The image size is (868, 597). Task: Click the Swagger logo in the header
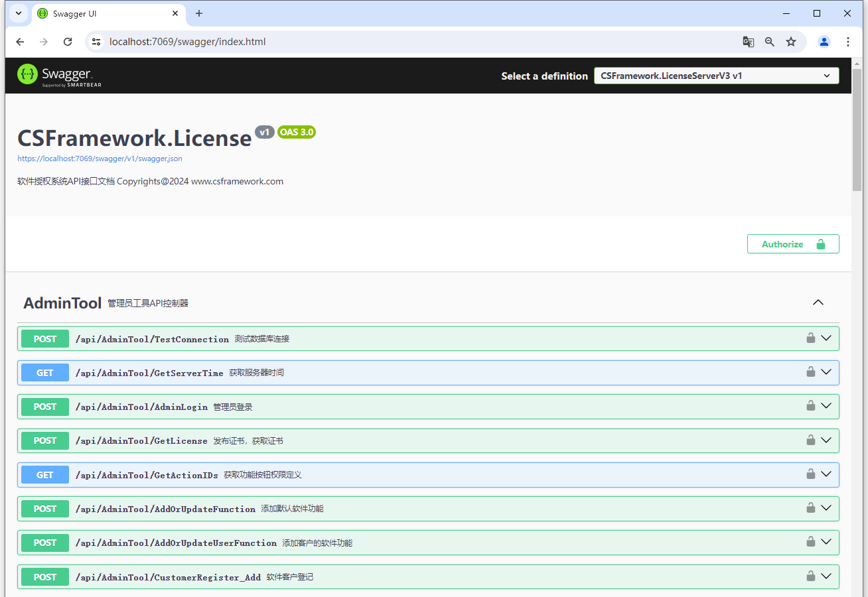tap(59, 76)
